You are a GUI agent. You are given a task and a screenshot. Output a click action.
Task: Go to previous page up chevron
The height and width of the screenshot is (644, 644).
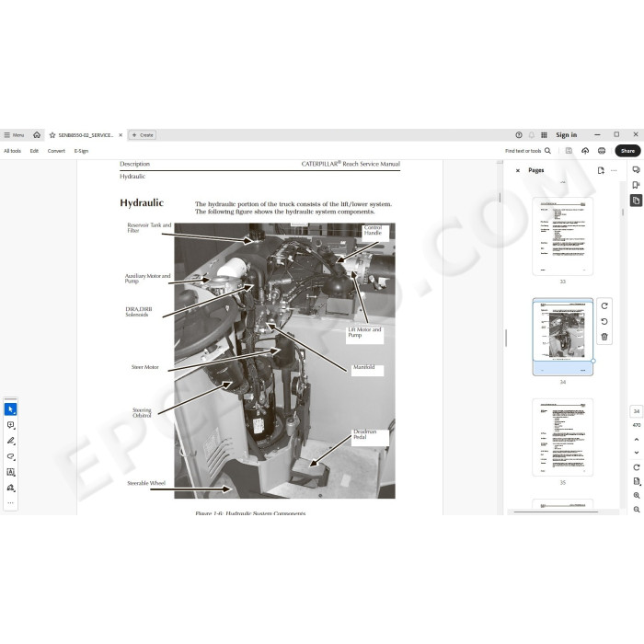(637, 439)
